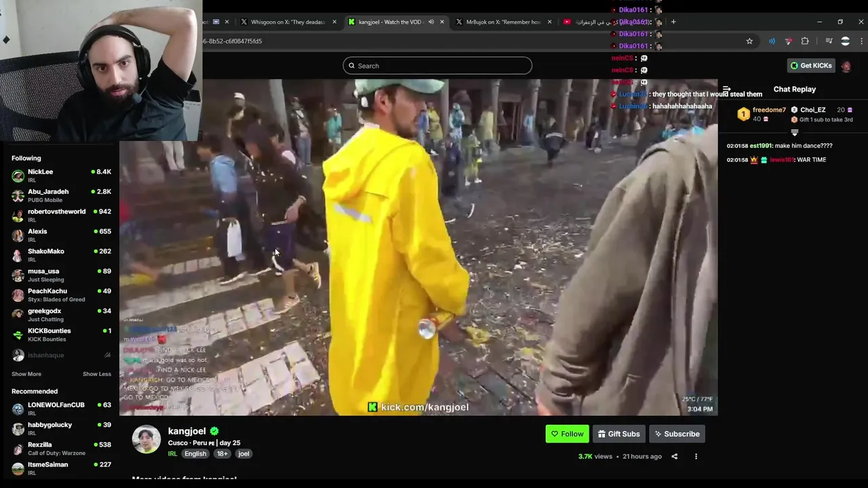Screen dimensions: 868x488
Task: Switch to the MrBujok on X tab
Action: 503,22
